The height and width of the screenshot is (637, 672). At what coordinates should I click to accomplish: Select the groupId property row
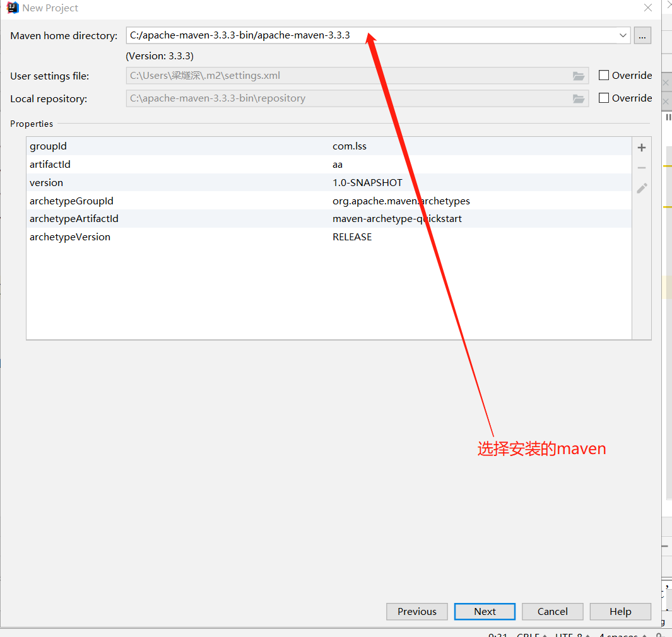[329, 146]
